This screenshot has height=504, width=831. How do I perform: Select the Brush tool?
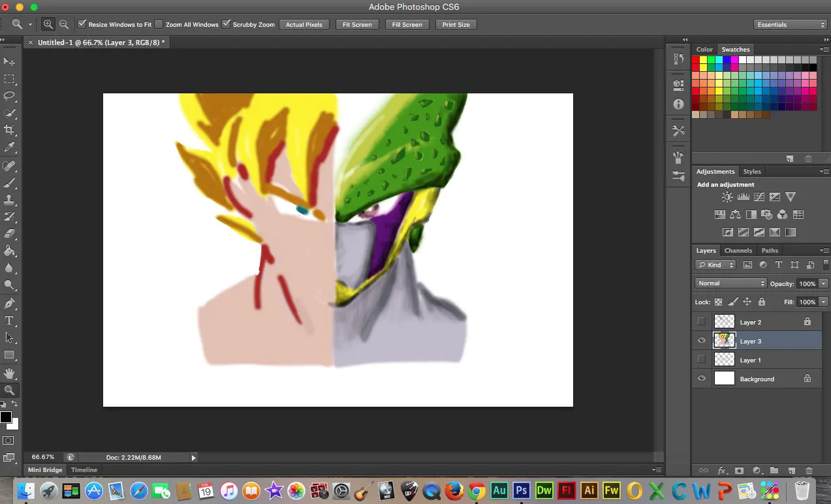click(x=9, y=183)
